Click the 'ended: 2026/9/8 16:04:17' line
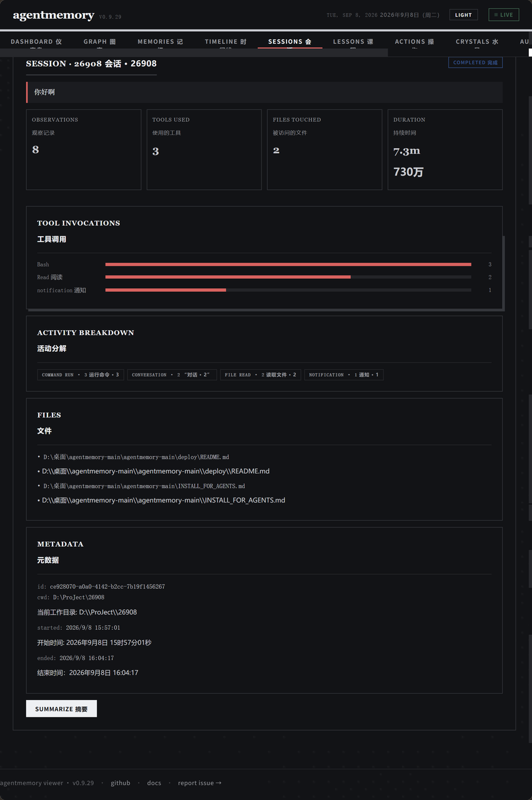The width and height of the screenshot is (532, 800). (x=76, y=658)
